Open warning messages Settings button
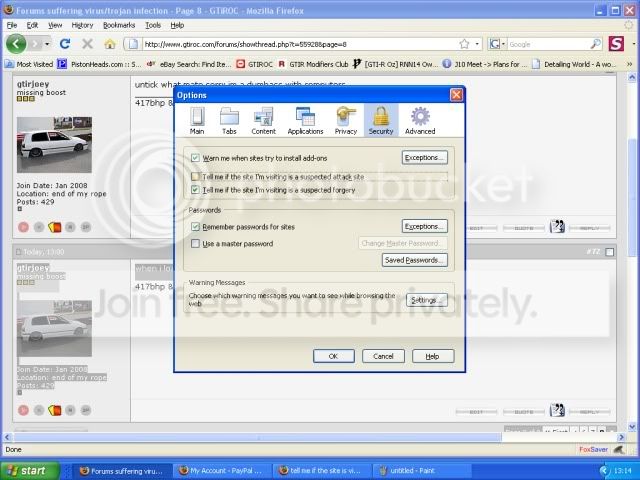Image resolution: width=640 pixels, height=480 pixels. point(424,300)
